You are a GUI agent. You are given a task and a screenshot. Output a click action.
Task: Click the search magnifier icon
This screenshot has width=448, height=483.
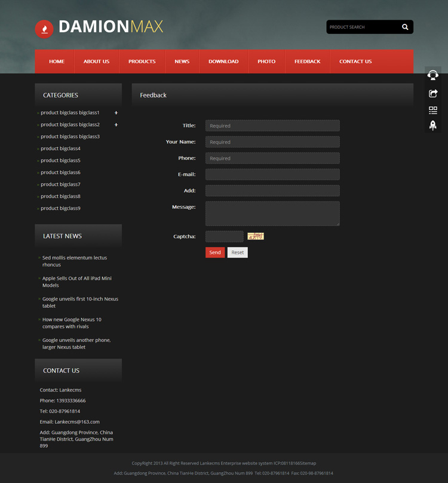405,27
